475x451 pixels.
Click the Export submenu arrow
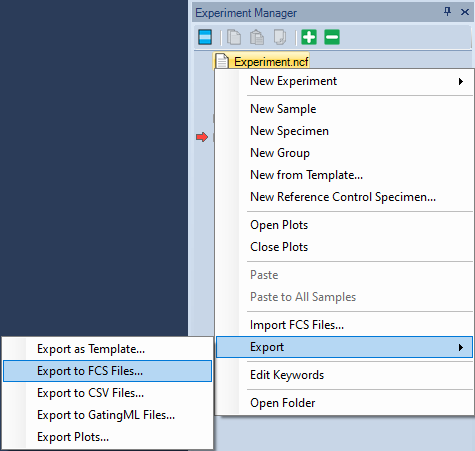[461, 347]
